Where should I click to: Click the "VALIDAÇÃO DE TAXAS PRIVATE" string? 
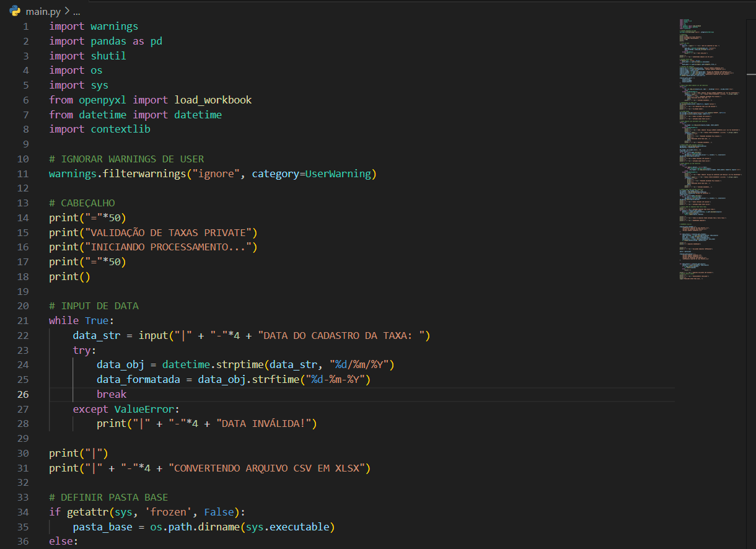171,232
